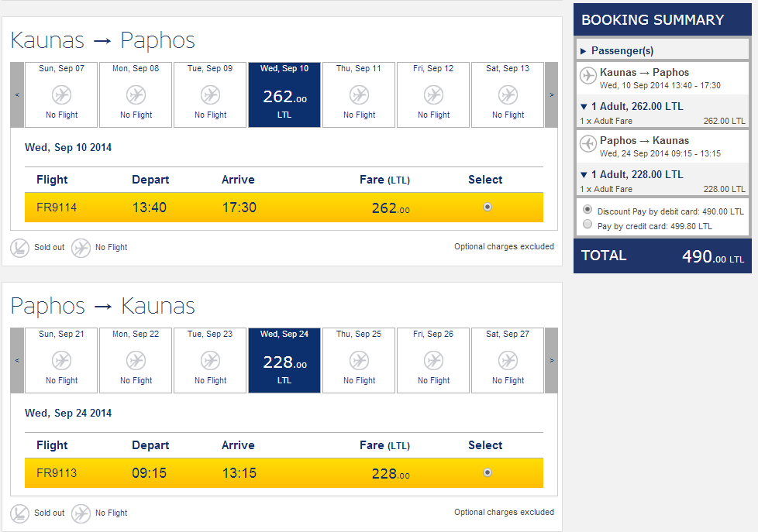Click No Flight plane icon for Fri, Sep 26
Screen dimensions: 758x532
[x=433, y=361]
